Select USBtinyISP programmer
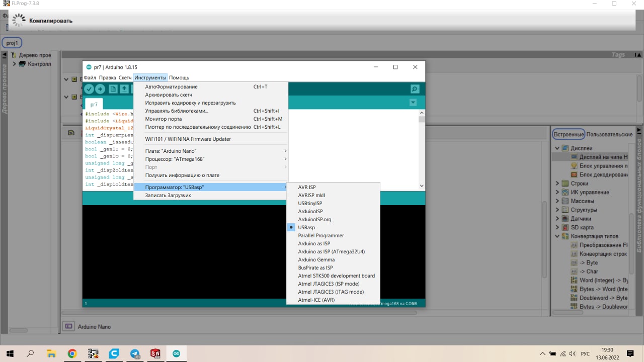644x362 pixels. coord(333,203)
